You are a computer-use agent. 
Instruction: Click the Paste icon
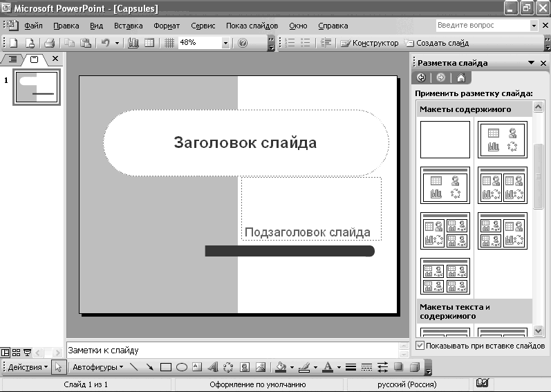(x=86, y=43)
